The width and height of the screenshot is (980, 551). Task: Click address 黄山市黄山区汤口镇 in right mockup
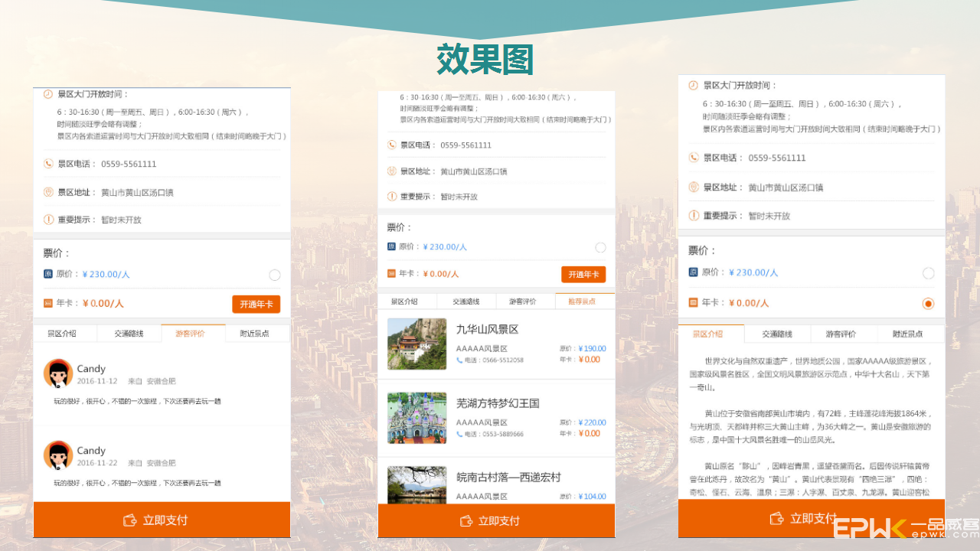click(786, 187)
